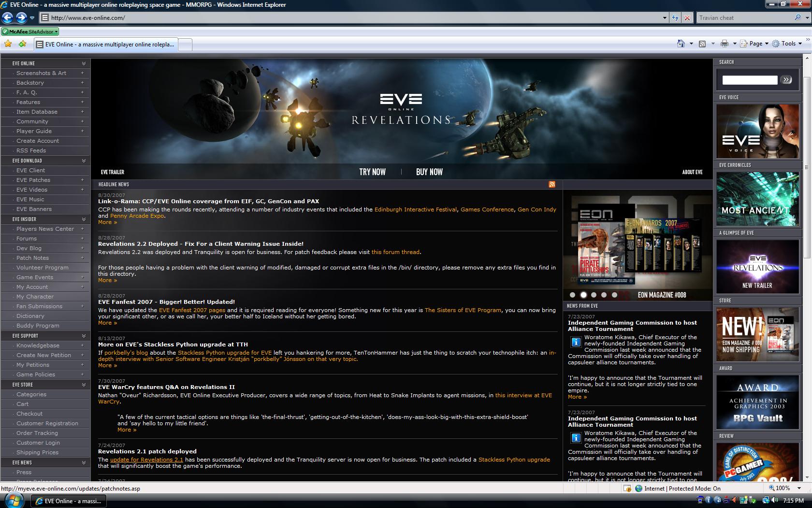Select the fourth dot of the EON carousel
The width and height of the screenshot is (812, 508).
pyautogui.click(x=604, y=295)
